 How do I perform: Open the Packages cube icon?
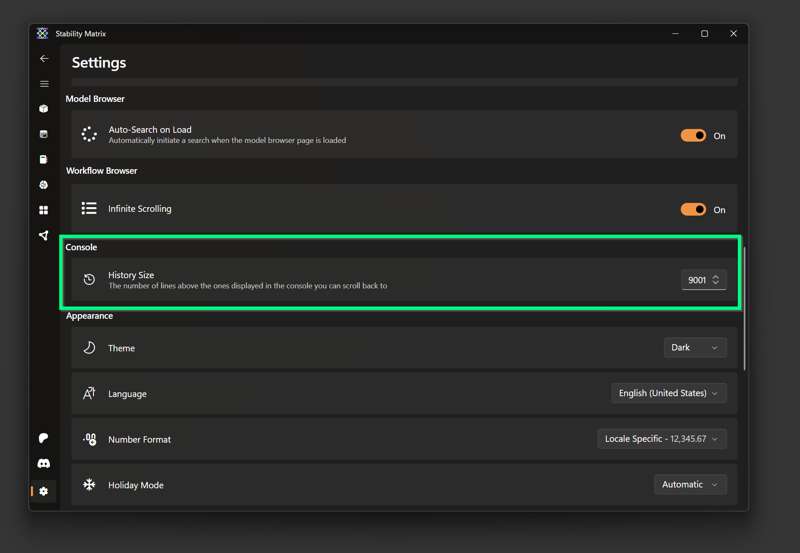point(43,109)
